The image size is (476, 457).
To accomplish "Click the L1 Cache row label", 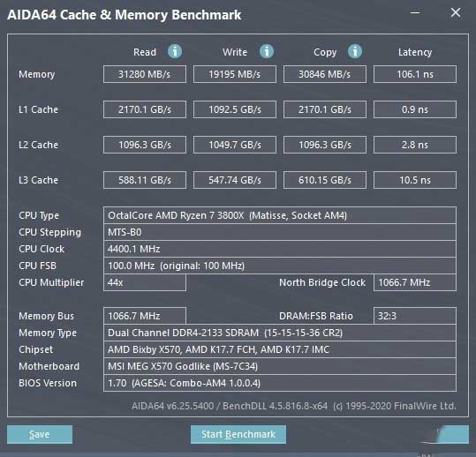I will [38, 109].
